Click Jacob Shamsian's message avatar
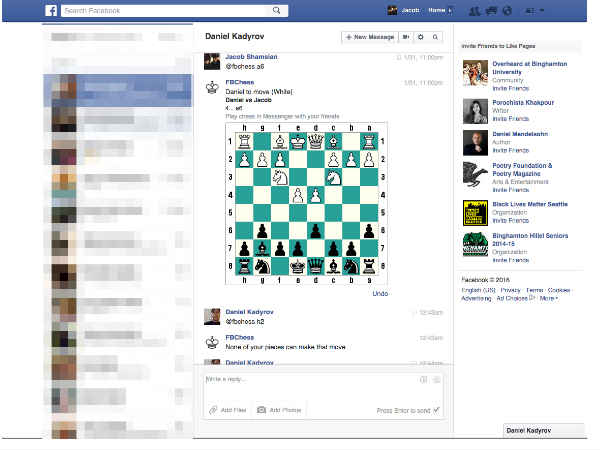The height and width of the screenshot is (450, 600). [212, 62]
